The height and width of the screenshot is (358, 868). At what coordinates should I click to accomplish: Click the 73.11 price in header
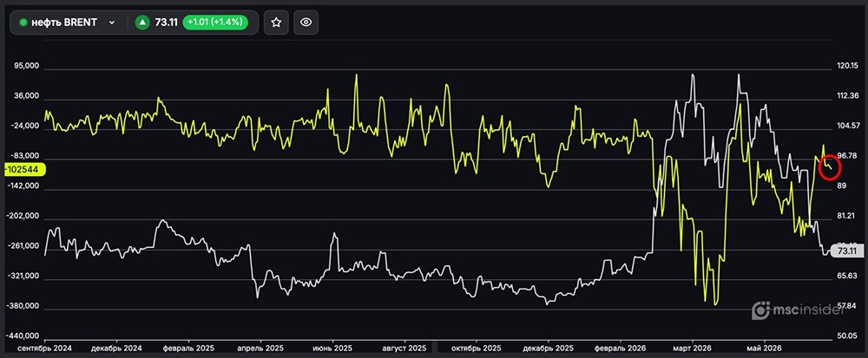click(x=166, y=23)
